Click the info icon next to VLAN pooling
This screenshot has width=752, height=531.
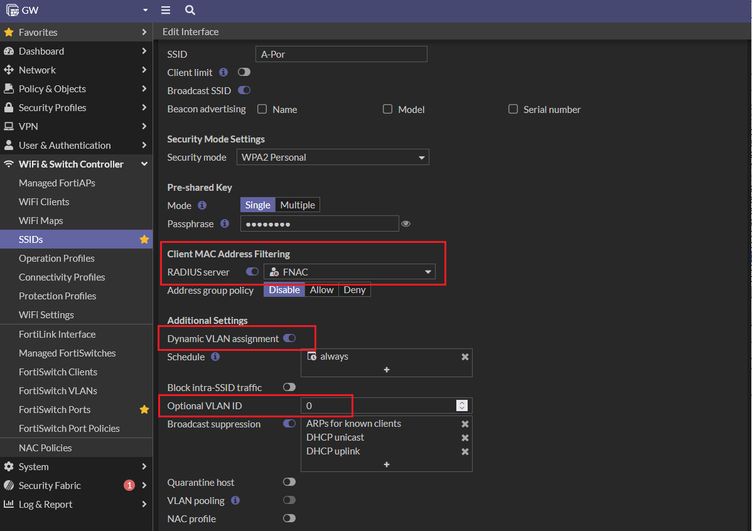pos(235,500)
